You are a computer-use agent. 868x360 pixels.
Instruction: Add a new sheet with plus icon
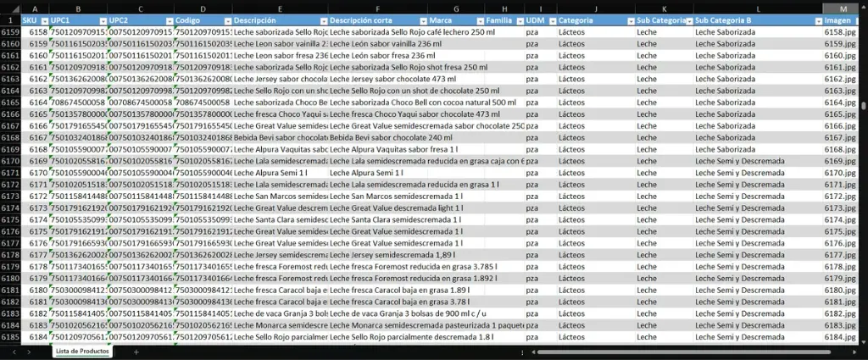[x=136, y=351]
